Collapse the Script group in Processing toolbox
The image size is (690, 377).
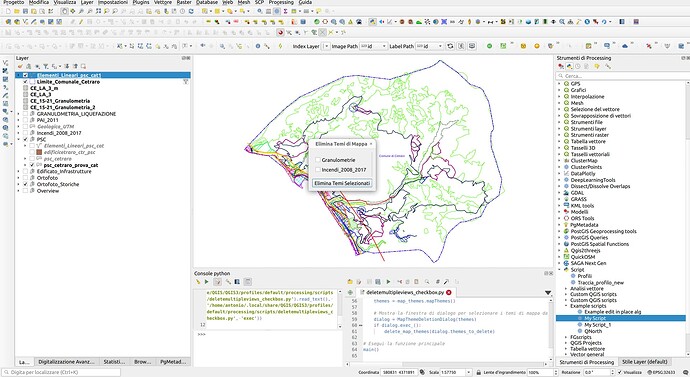[x=560, y=270]
